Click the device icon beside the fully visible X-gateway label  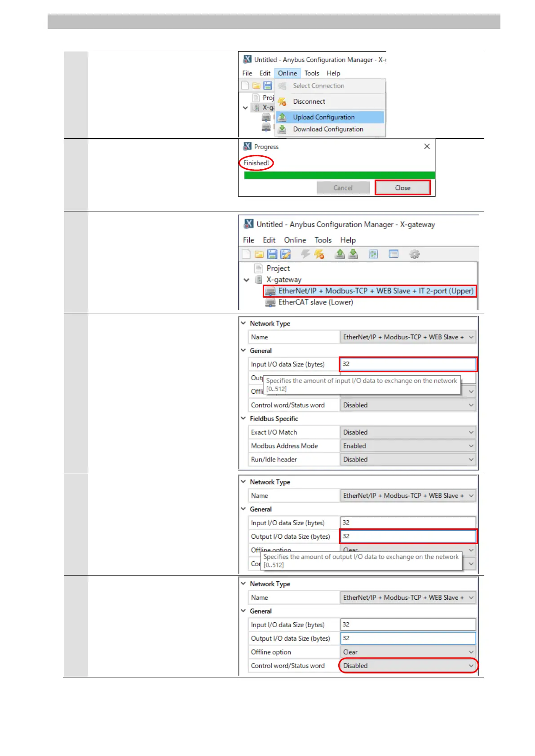[x=258, y=280]
